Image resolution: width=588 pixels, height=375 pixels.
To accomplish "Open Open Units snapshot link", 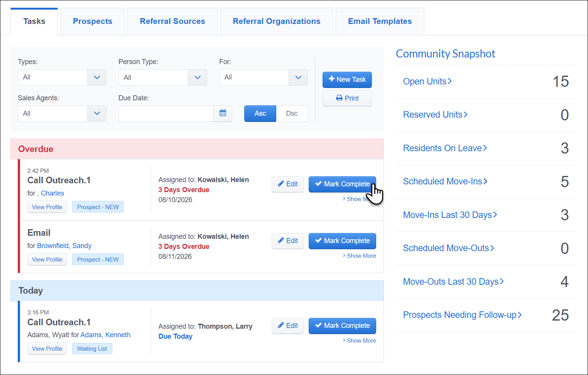I will coord(427,81).
